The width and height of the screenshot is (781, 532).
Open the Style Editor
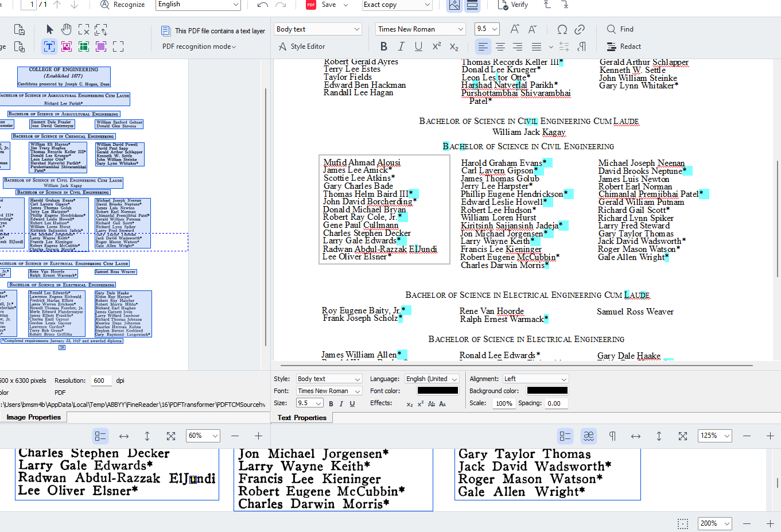(302, 46)
